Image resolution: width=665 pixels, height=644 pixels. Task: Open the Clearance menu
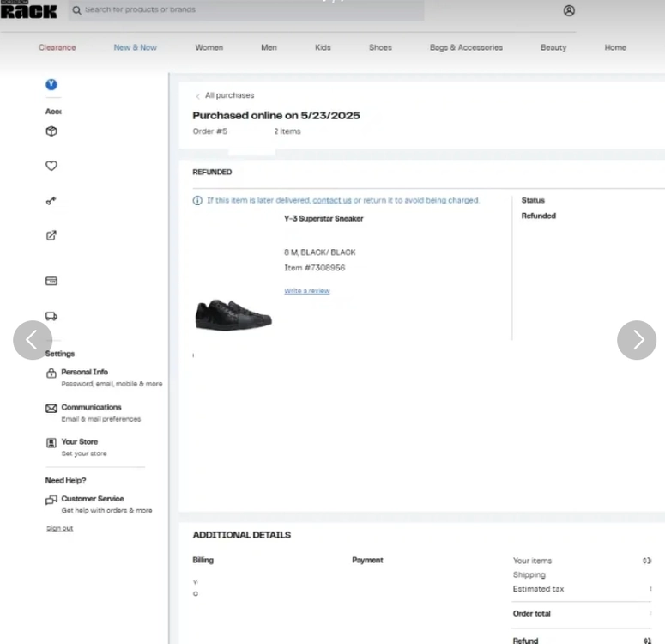click(x=57, y=47)
